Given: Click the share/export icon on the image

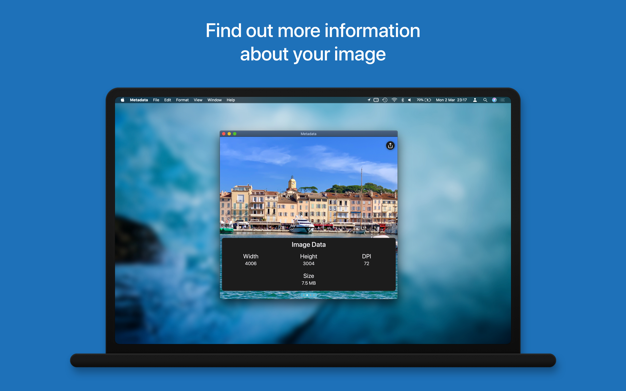Looking at the screenshot, I should pos(390,146).
